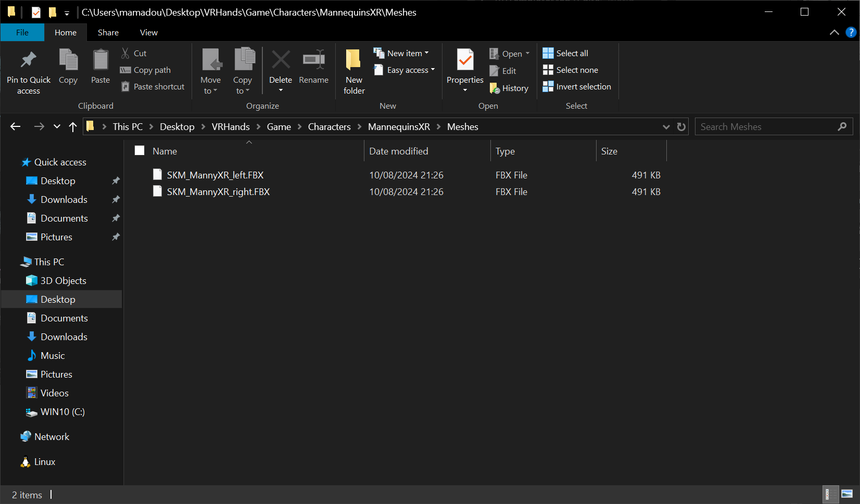The height and width of the screenshot is (504, 860).
Task: Open the address bar history dropdown
Action: [666, 127]
